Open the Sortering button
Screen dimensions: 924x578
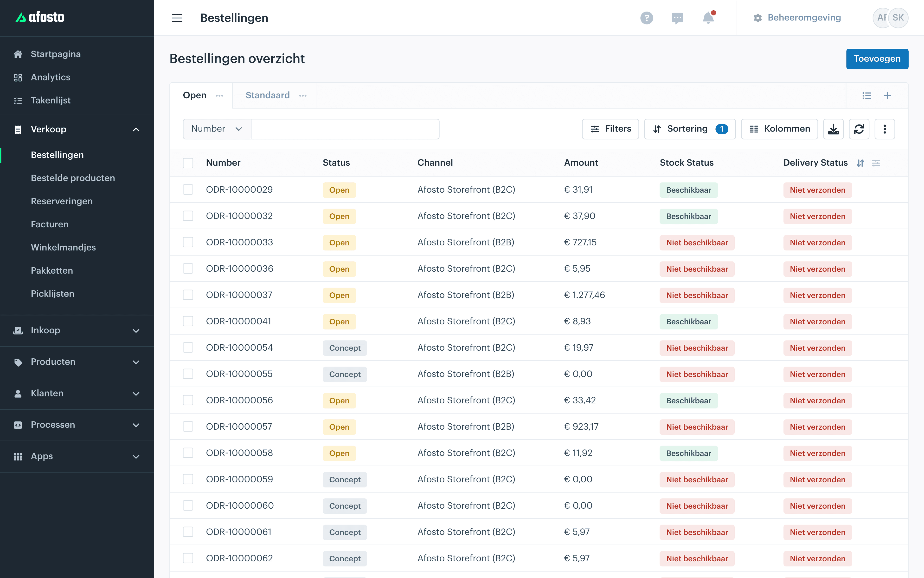tap(690, 129)
